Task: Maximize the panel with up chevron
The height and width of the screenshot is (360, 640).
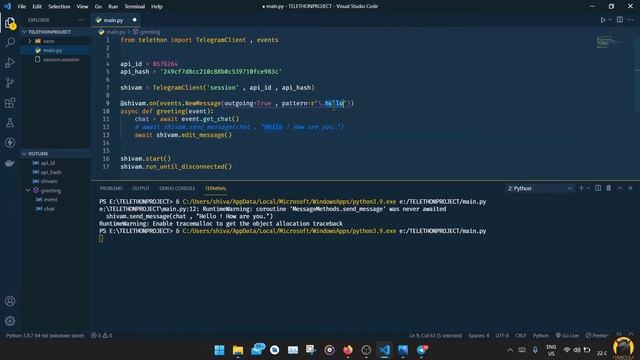Action: pos(620,188)
